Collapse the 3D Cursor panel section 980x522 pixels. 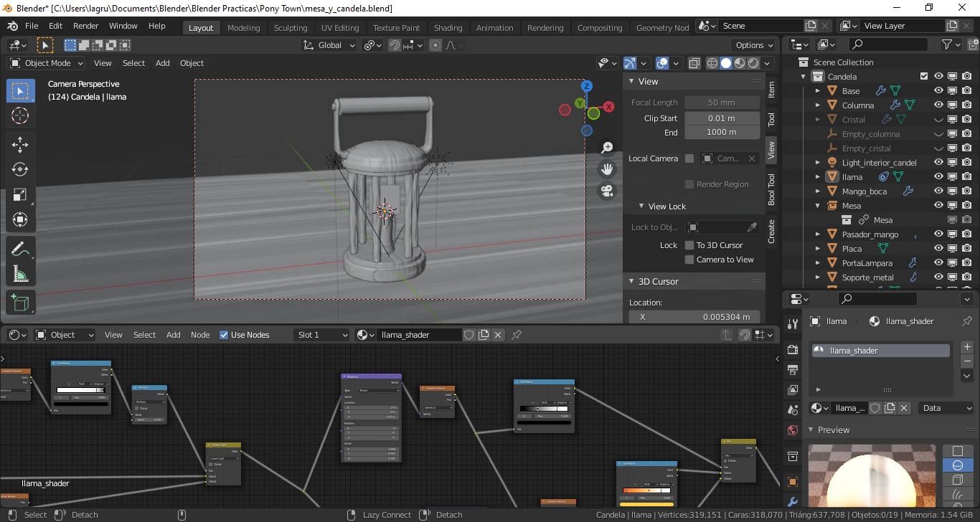coord(633,282)
